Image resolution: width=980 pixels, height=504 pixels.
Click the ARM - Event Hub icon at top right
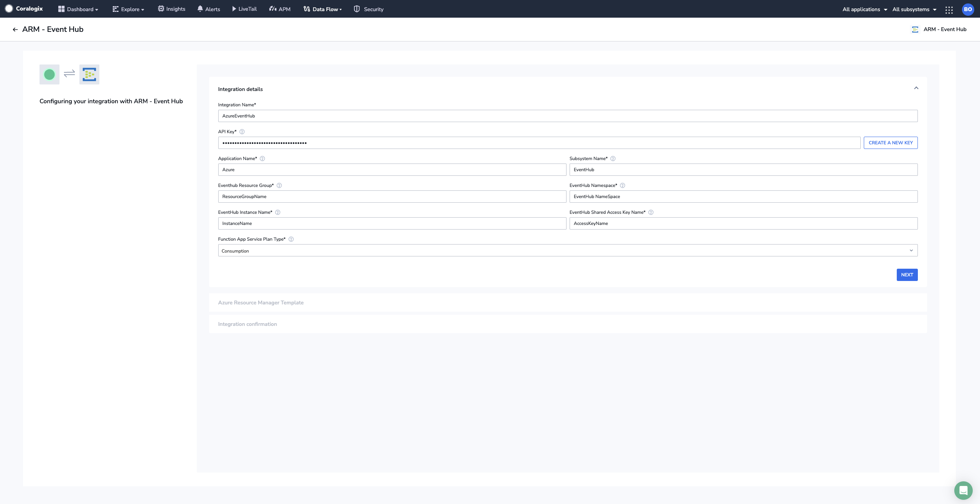click(915, 30)
